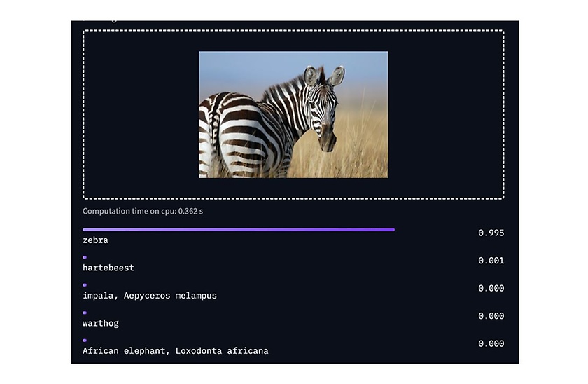The image size is (588, 384).
Task: Click the warthog confidence dot
Action: tap(85, 313)
